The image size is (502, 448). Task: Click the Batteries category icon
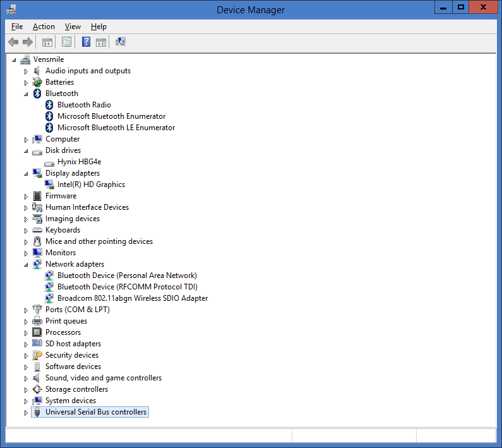[x=37, y=82]
